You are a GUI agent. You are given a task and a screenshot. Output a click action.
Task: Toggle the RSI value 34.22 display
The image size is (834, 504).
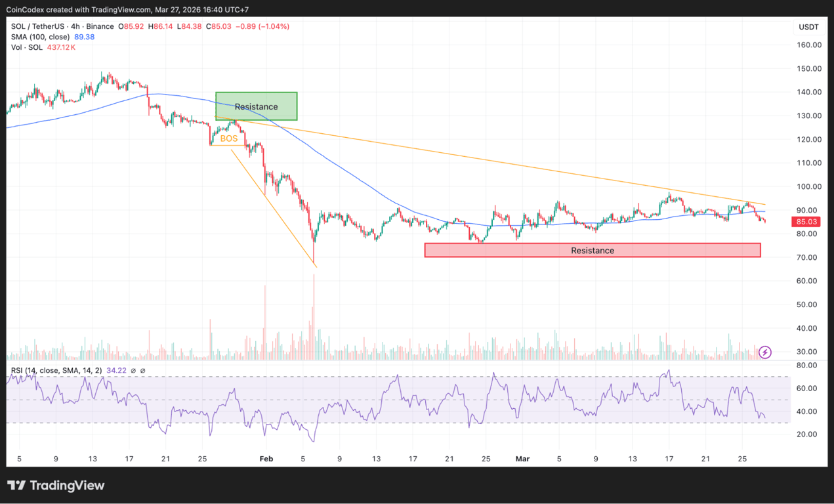point(116,370)
